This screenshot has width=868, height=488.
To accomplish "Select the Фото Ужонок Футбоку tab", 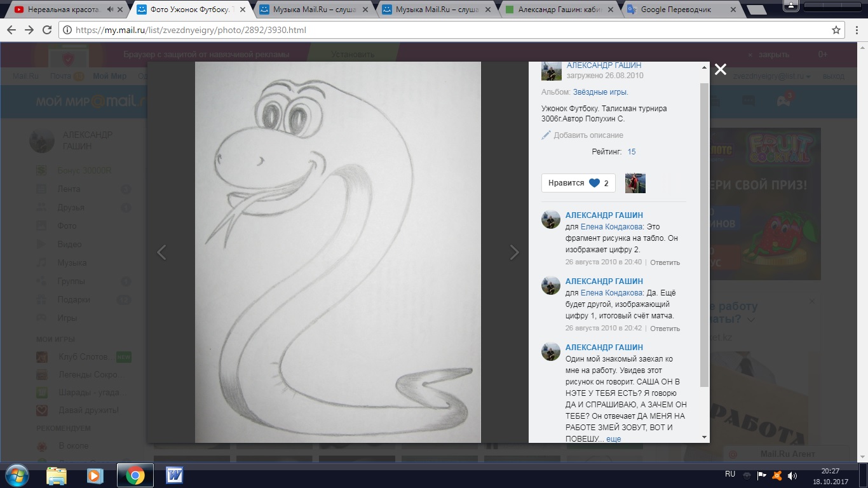I will (x=190, y=10).
